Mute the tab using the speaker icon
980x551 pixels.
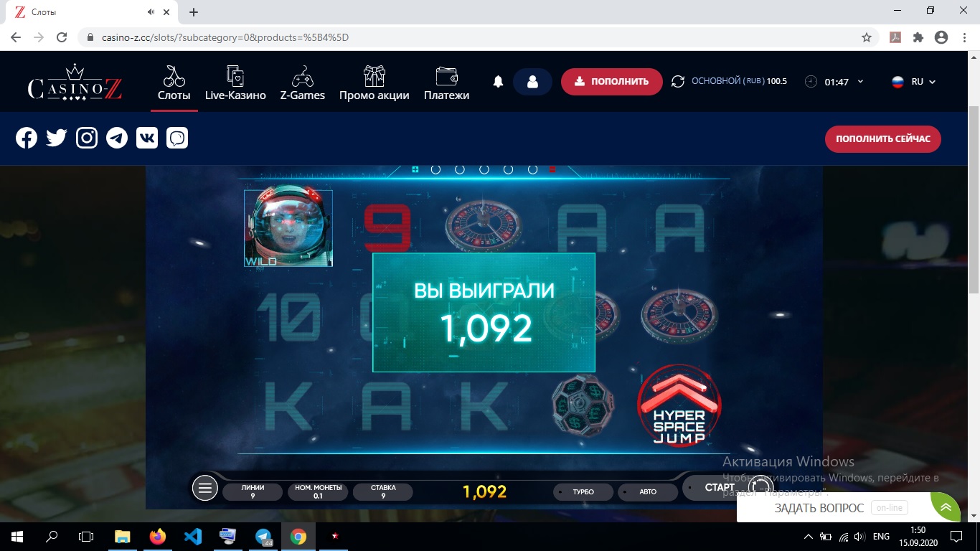coord(152,12)
